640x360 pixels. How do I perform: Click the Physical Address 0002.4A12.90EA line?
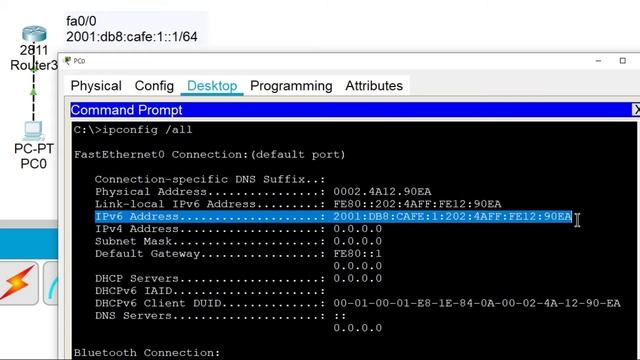point(263,191)
